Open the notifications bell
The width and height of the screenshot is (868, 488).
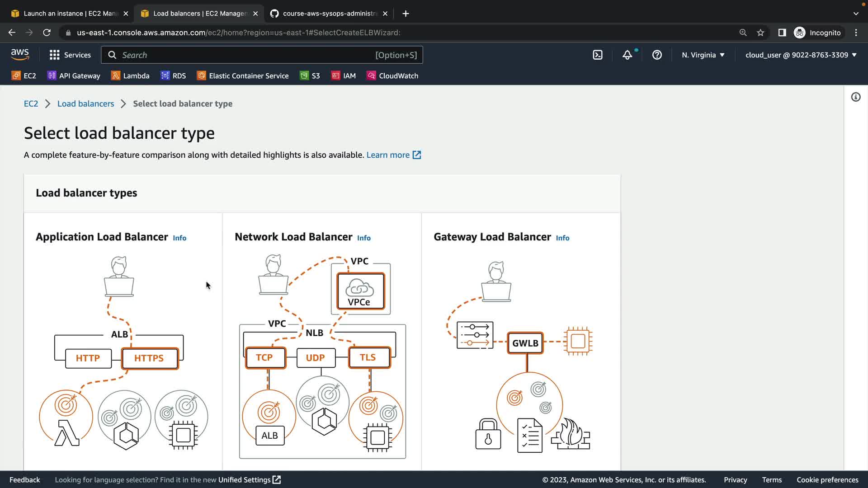pyautogui.click(x=627, y=55)
